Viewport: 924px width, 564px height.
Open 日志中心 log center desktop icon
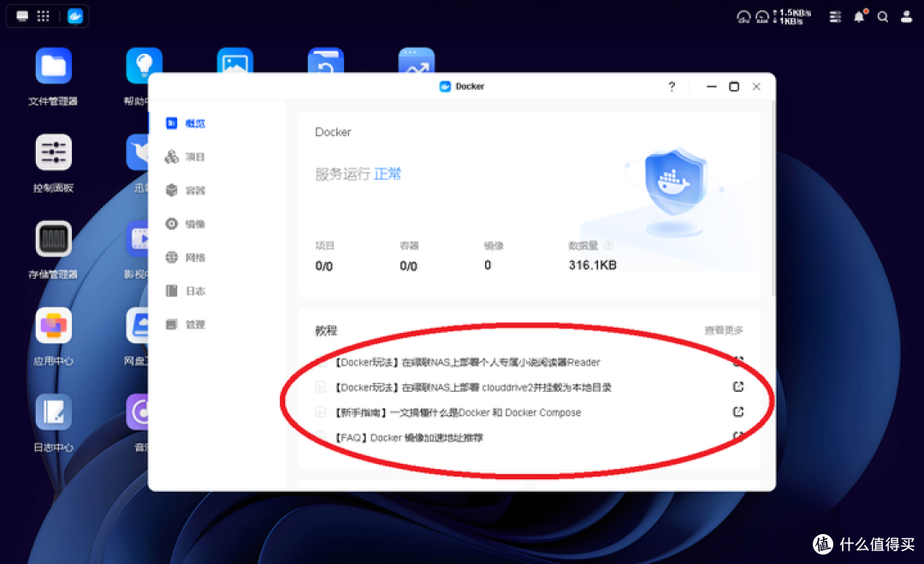click(x=53, y=412)
